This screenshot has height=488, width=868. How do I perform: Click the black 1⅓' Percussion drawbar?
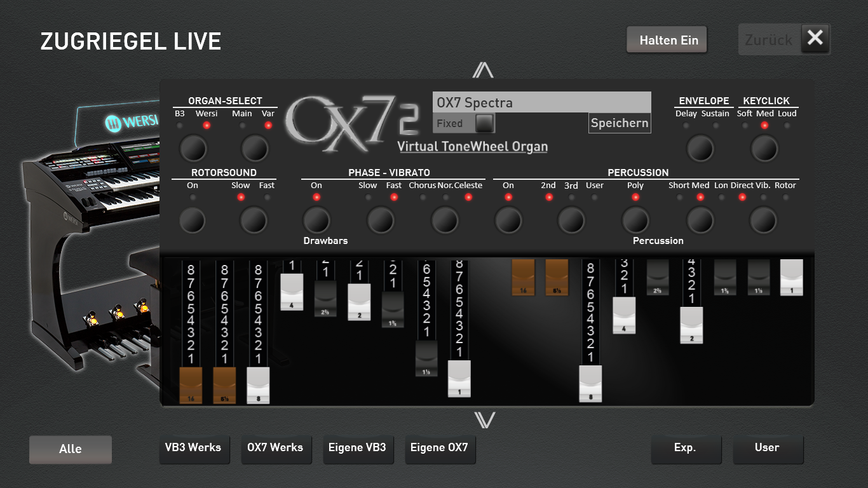coord(759,277)
